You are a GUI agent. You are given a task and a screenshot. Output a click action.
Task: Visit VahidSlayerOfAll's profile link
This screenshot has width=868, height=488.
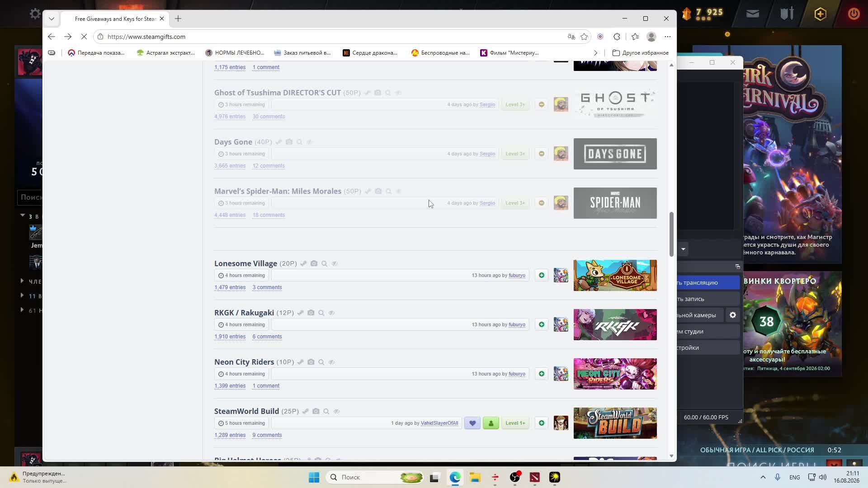pos(439,423)
